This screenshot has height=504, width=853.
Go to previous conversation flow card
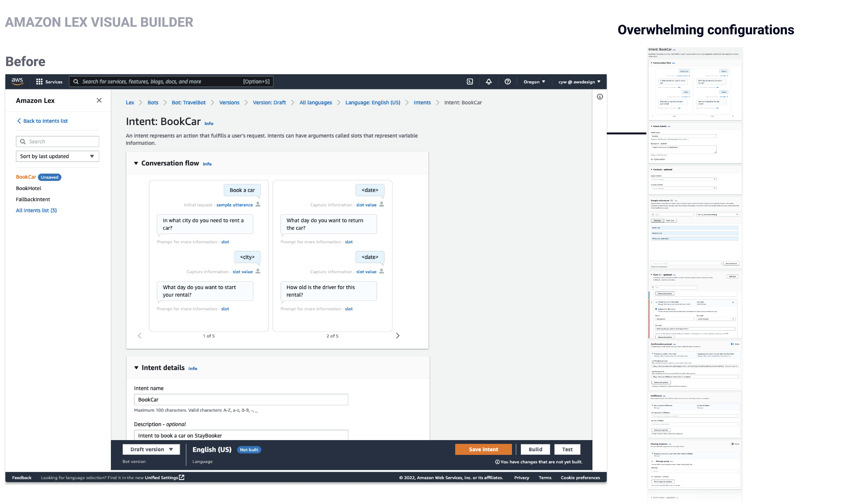pos(140,336)
